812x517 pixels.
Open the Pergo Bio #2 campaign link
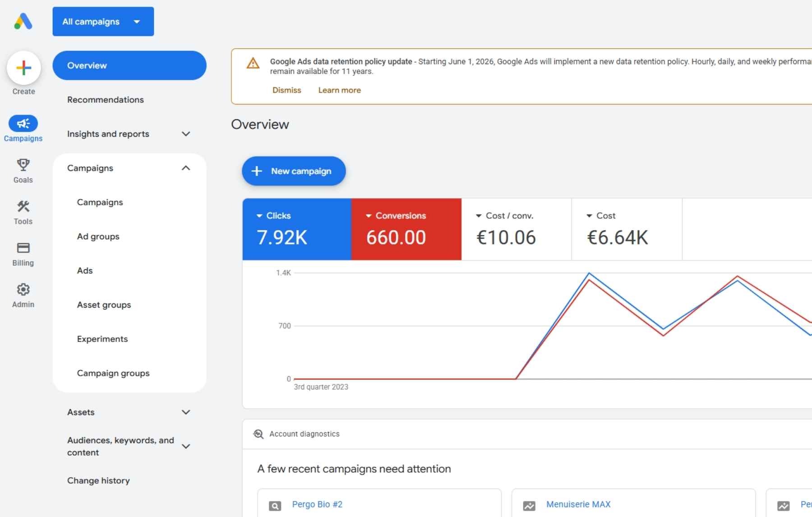point(317,504)
